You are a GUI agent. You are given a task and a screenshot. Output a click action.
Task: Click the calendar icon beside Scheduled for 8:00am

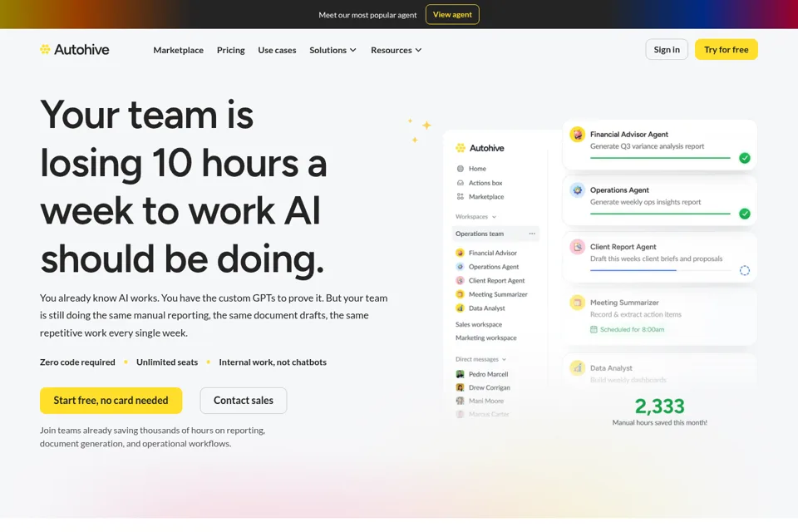[594, 329]
